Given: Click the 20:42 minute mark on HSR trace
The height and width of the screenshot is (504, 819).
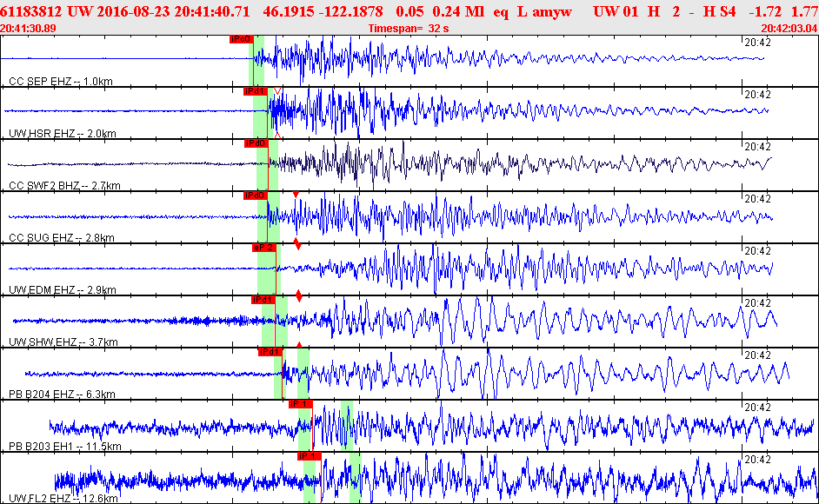Looking at the screenshot, I should 757,95.
